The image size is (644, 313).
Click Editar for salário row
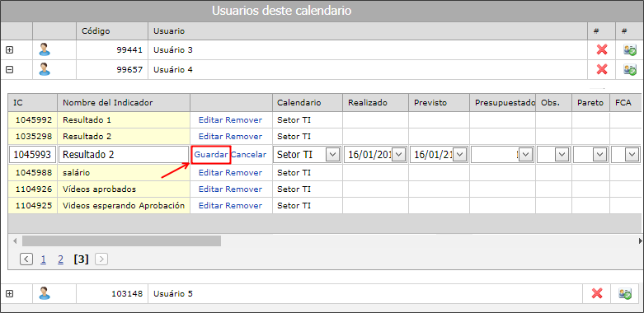tap(211, 173)
